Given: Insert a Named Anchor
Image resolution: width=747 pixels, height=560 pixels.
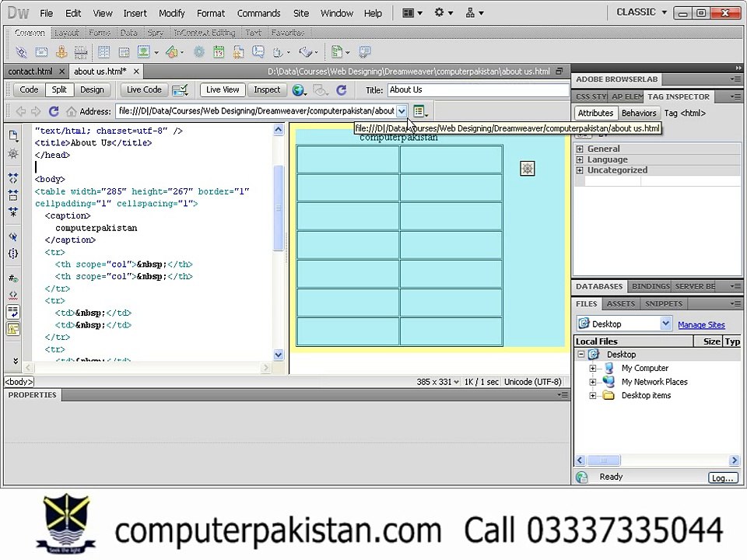Looking at the screenshot, I should 61,51.
